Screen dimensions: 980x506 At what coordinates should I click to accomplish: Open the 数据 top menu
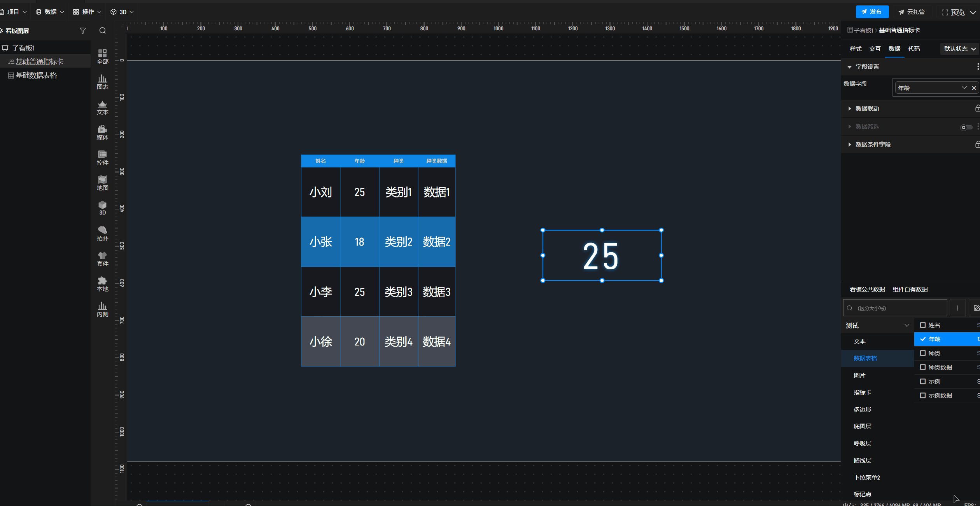click(x=50, y=12)
